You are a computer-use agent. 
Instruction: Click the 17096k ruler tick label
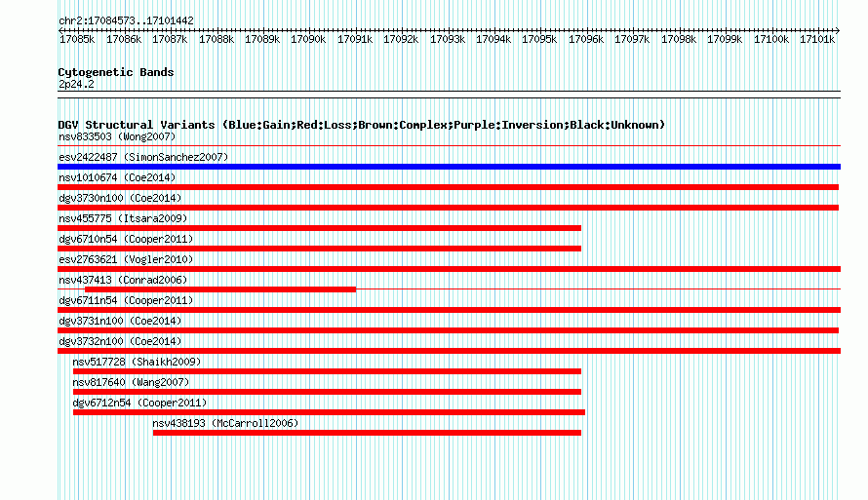pos(586,40)
